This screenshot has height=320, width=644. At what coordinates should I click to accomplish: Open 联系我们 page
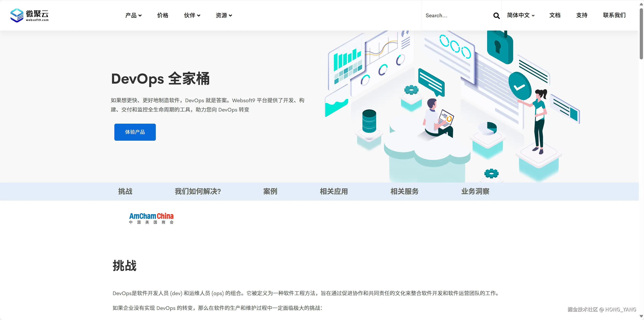pyautogui.click(x=614, y=15)
